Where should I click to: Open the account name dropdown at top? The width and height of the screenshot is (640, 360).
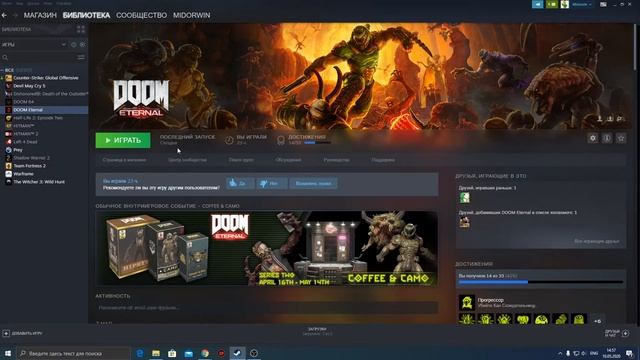(x=582, y=4)
